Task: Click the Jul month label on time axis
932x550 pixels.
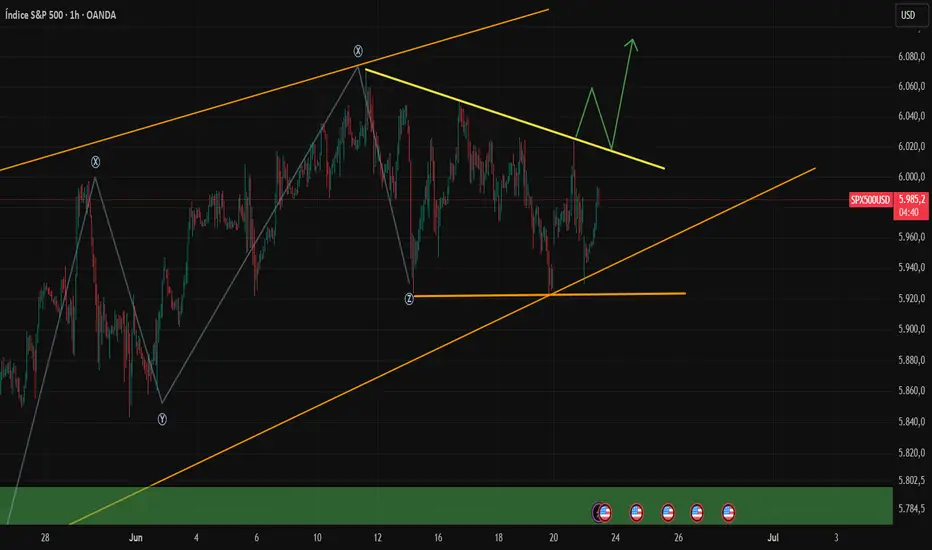Action: (x=773, y=538)
